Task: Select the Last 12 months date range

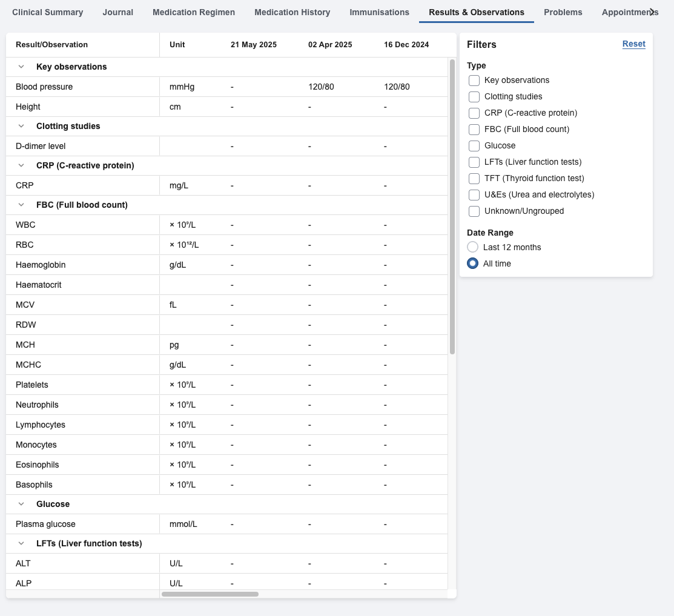Action: (473, 247)
